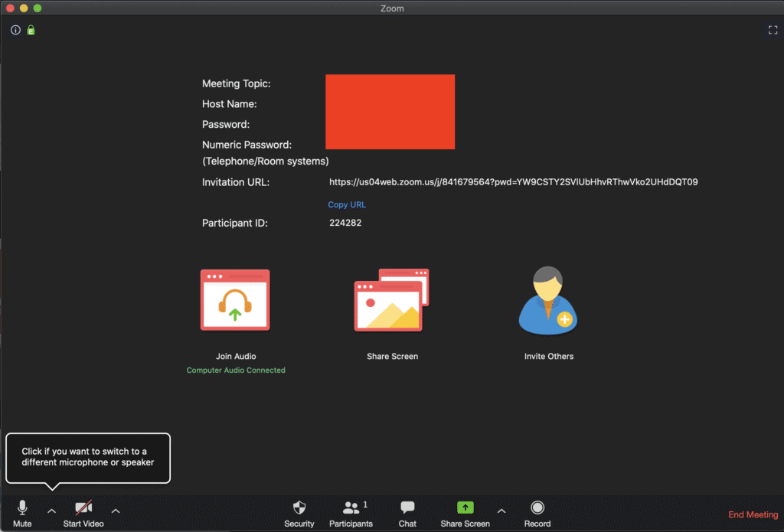Open Security options

pyautogui.click(x=299, y=513)
